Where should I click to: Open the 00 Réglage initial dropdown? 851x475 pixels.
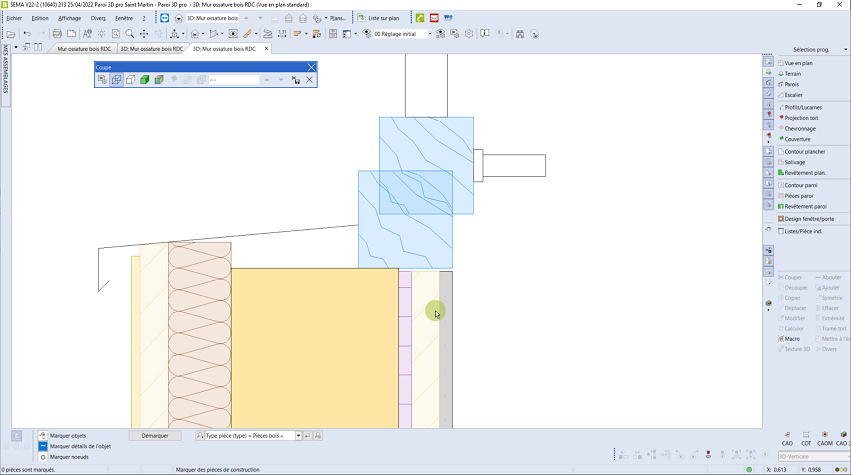pyautogui.click(x=430, y=34)
